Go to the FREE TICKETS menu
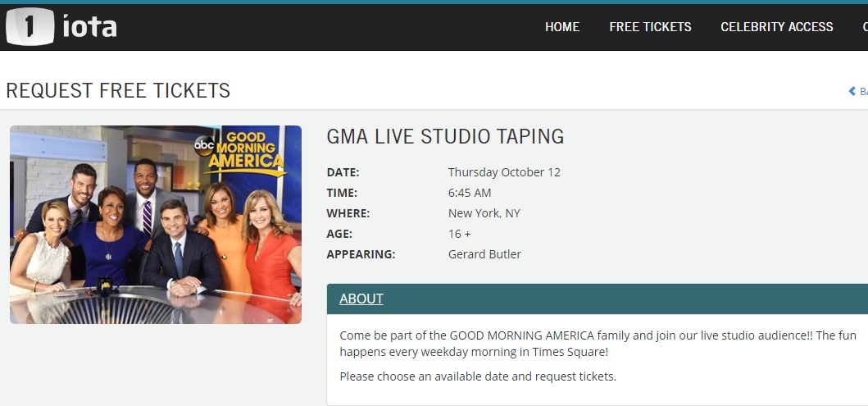Screen dimensions: 868x406 click(650, 27)
